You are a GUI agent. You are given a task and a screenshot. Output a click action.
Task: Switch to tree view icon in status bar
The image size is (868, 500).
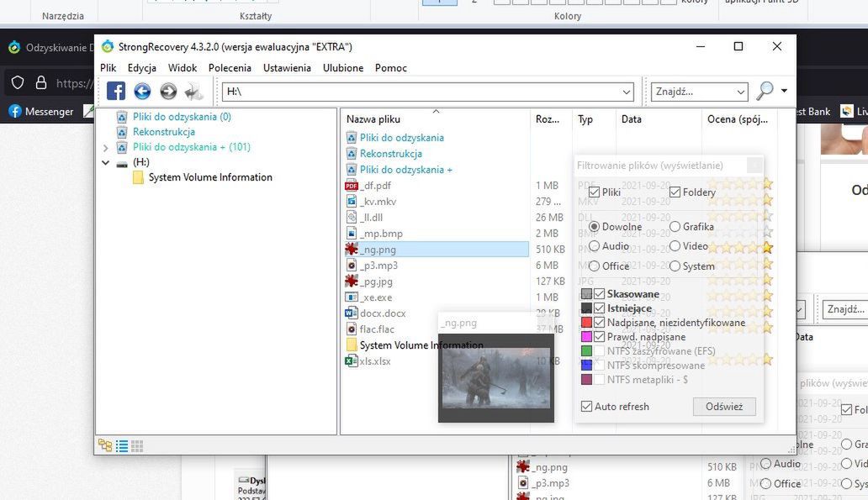104,445
